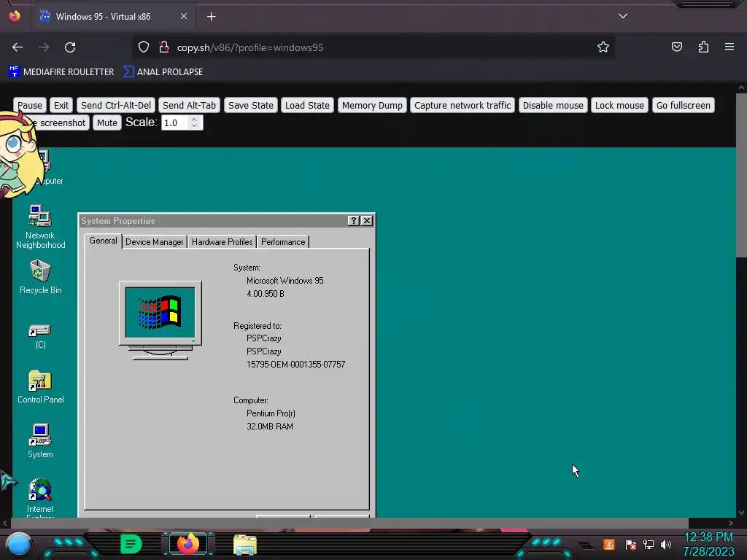Click Send Ctrl-Alt-Del button
Viewport: 747px width, 560px height.
116,105
